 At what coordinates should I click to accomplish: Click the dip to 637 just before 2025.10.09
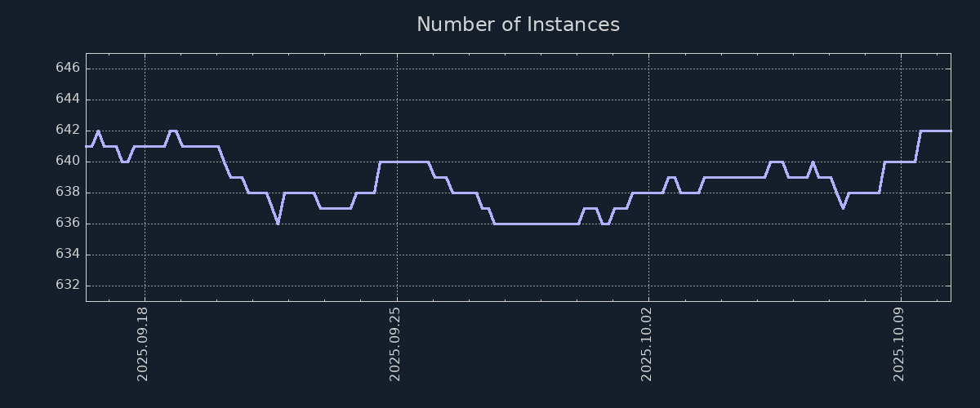[x=843, y=207]
